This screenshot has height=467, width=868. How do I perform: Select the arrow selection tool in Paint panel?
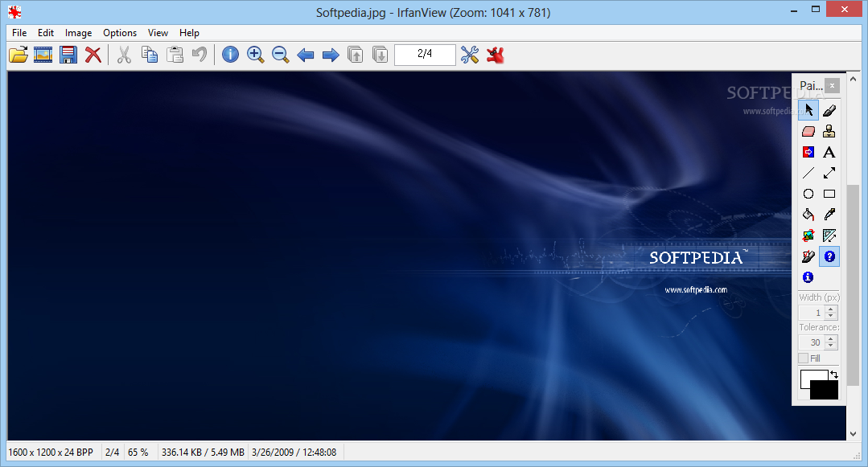[808, 110]
